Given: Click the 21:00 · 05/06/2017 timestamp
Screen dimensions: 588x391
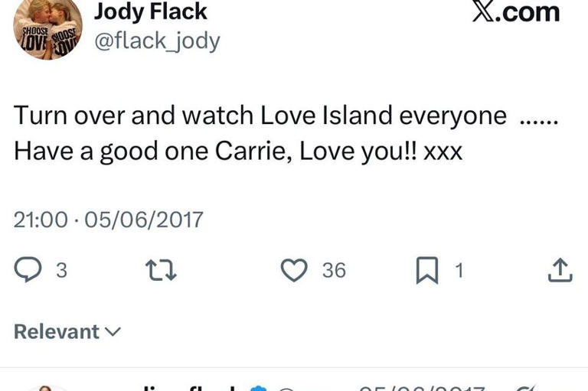Looking at the screenshot, I should click(x=109, y=220).
